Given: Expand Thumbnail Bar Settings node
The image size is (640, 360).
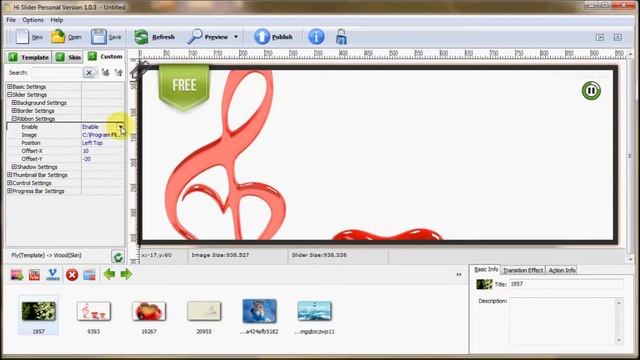Looking at the screenshot, I should [9, 175].
